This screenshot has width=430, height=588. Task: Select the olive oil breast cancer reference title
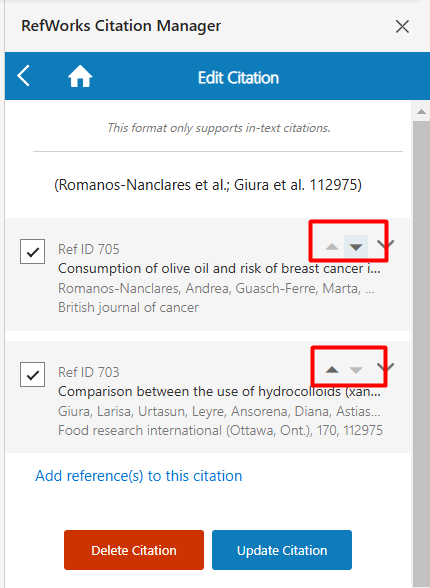(219, 268)
